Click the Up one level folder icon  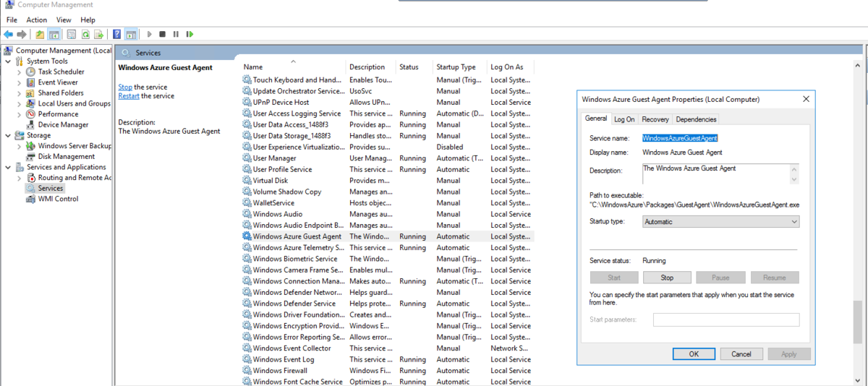point(40,34)
